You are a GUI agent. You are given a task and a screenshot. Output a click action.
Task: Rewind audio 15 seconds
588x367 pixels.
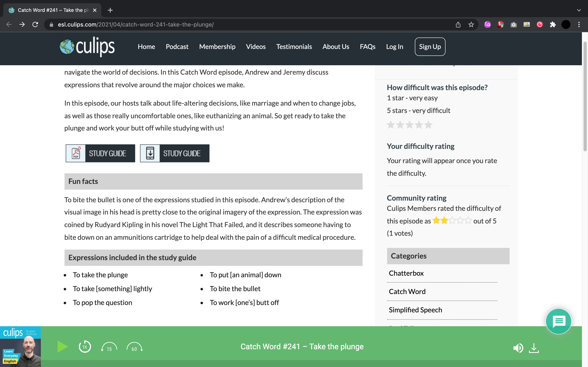[109, 347]
